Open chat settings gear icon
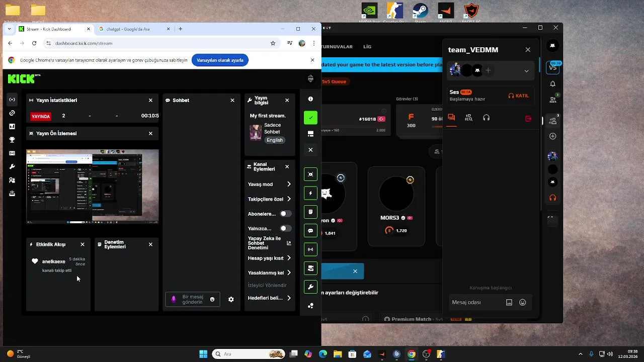644x362 pixels. [231, 299]
